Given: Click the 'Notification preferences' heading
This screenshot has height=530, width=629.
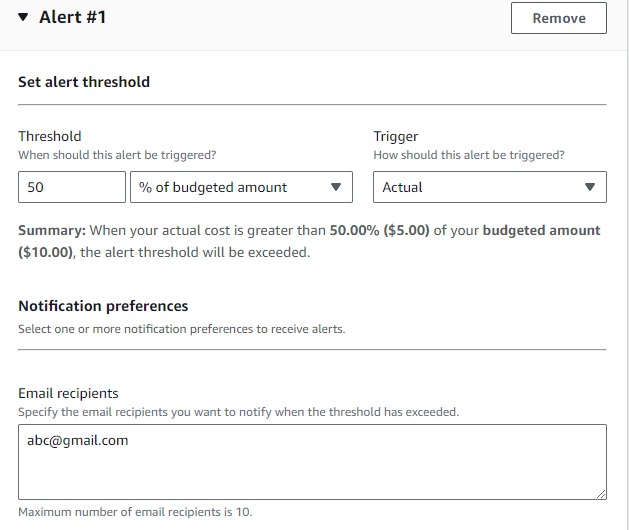Looking at the screenshot, I should tap(103, 306).
